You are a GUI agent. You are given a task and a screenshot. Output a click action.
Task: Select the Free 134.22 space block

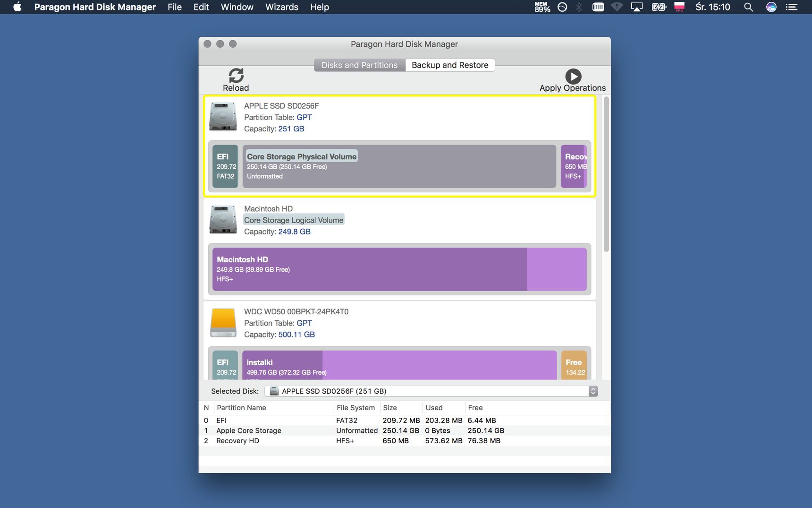click(574, 365)
